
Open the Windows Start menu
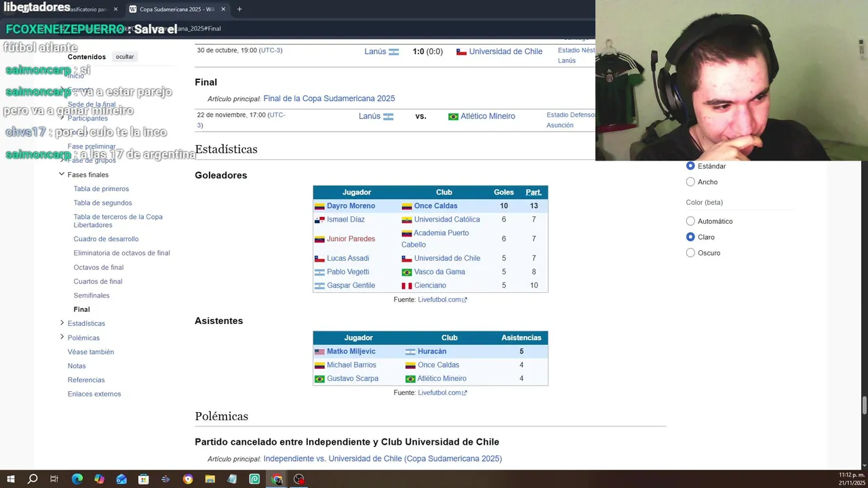10,479
